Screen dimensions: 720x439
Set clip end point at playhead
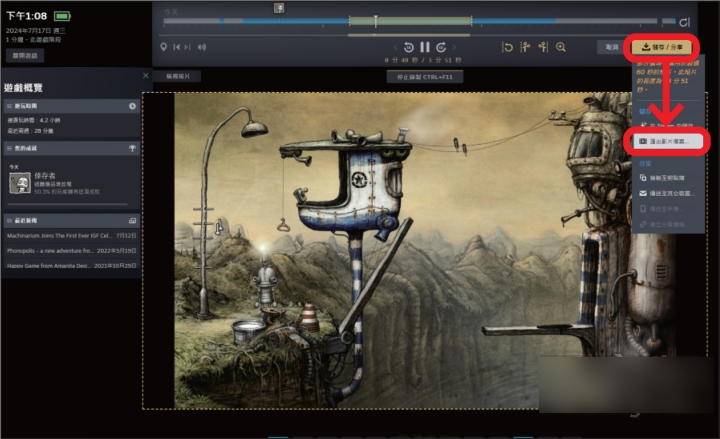[x=543, y=47]
